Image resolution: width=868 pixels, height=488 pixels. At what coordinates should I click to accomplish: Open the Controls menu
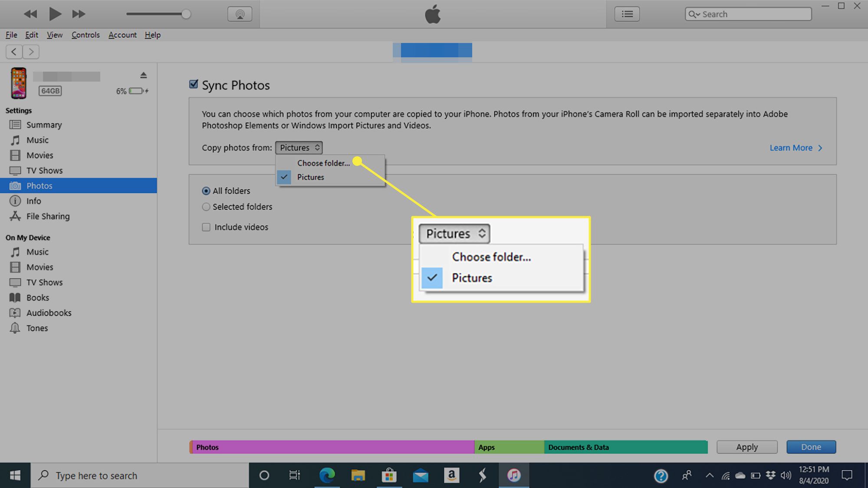pyautogui.click(x=86, y=34)
